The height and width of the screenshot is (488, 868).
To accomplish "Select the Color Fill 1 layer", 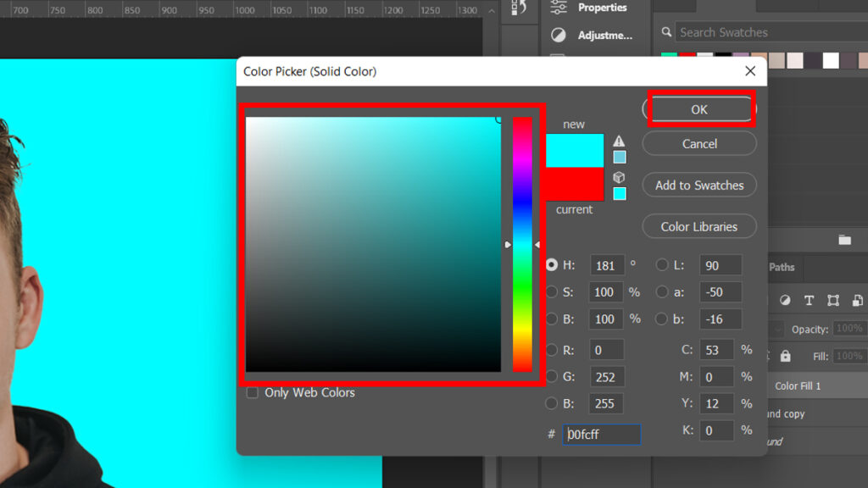I will pos(798,386).
